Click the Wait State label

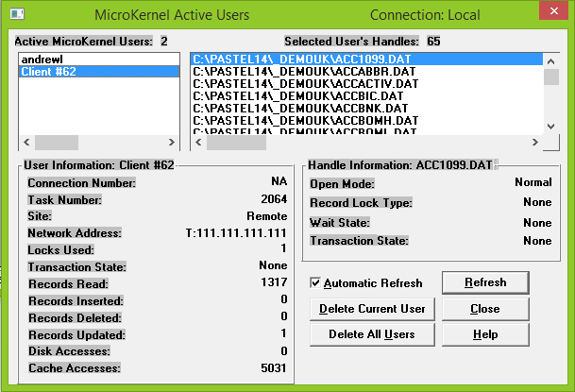(340, 223)
